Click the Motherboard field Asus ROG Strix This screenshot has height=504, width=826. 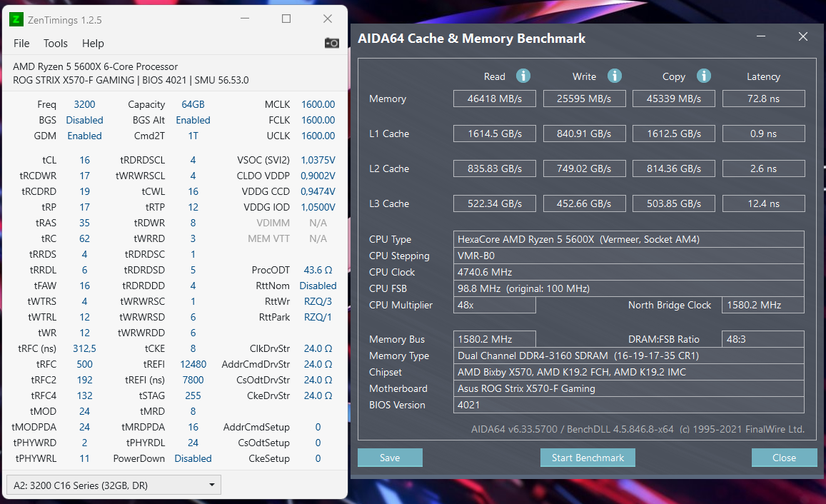628,388
